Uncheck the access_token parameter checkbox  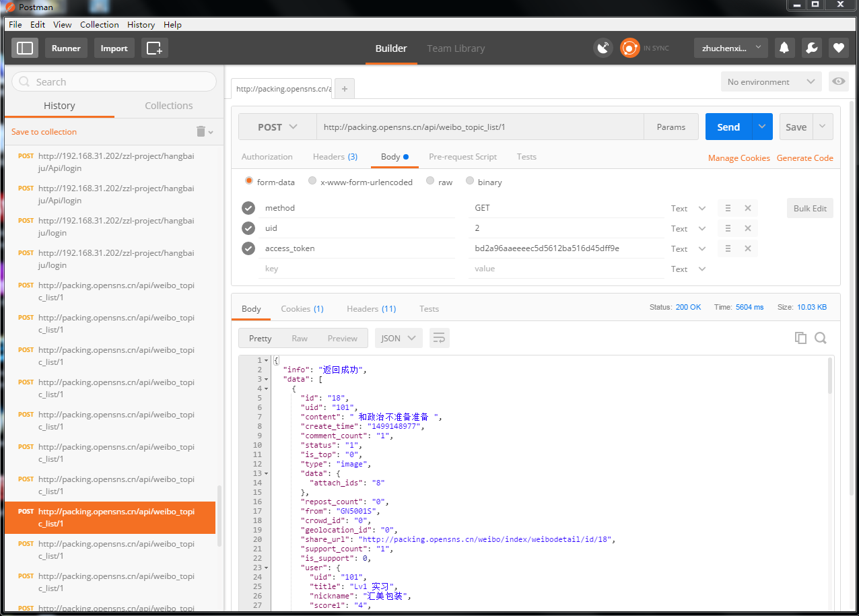point(248,248)
